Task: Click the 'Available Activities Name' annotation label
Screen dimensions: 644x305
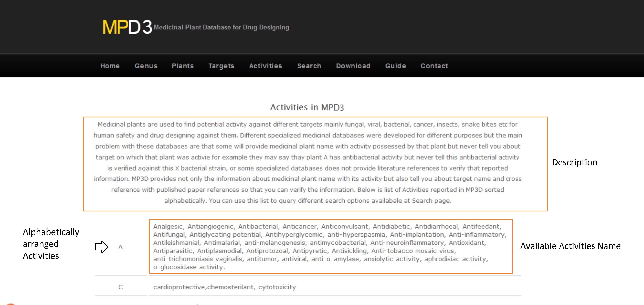Action: click(570, 246)
